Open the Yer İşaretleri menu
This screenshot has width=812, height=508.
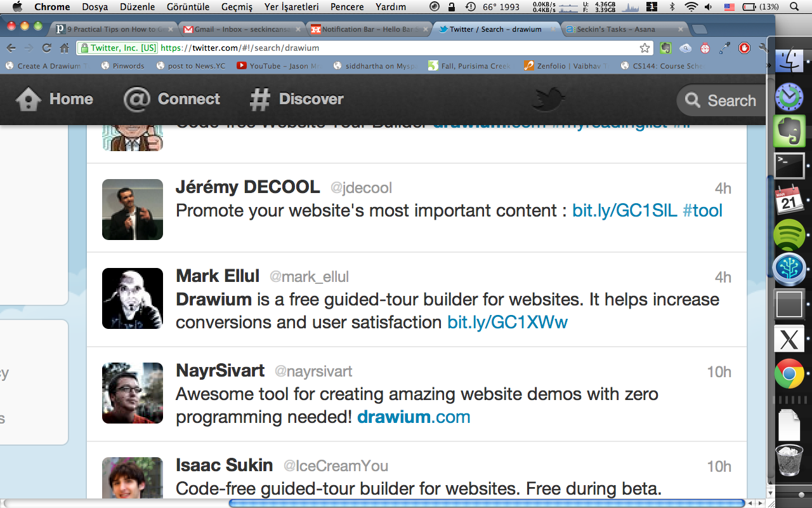(291, 7)
